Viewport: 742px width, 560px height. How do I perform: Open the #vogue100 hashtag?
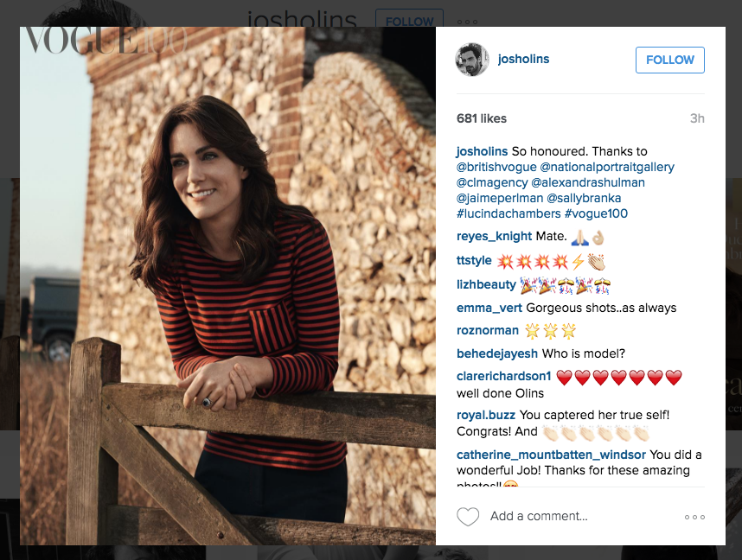click(596, 213)
